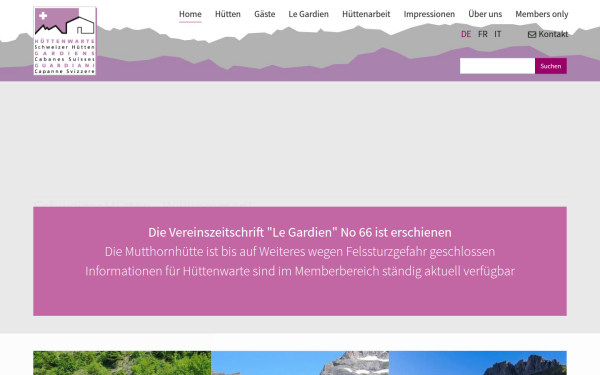
Task: Open the snowy mountain peak photo thumbnail
Action: click(300, 363)
